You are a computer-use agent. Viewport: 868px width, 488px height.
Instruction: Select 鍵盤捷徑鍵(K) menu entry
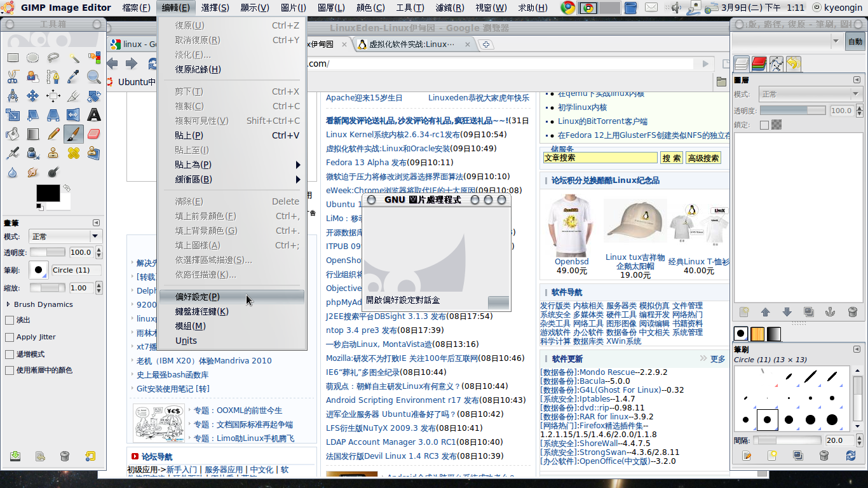pos(232,311)
